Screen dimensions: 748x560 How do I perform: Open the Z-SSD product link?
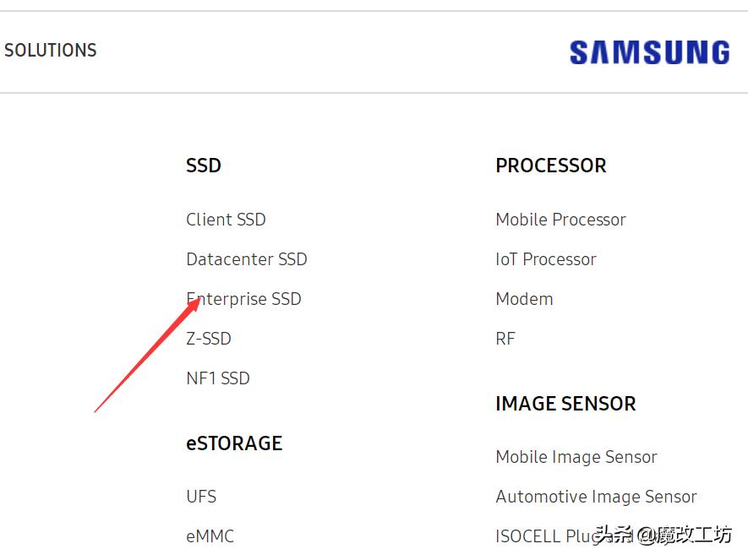[208, 339]
